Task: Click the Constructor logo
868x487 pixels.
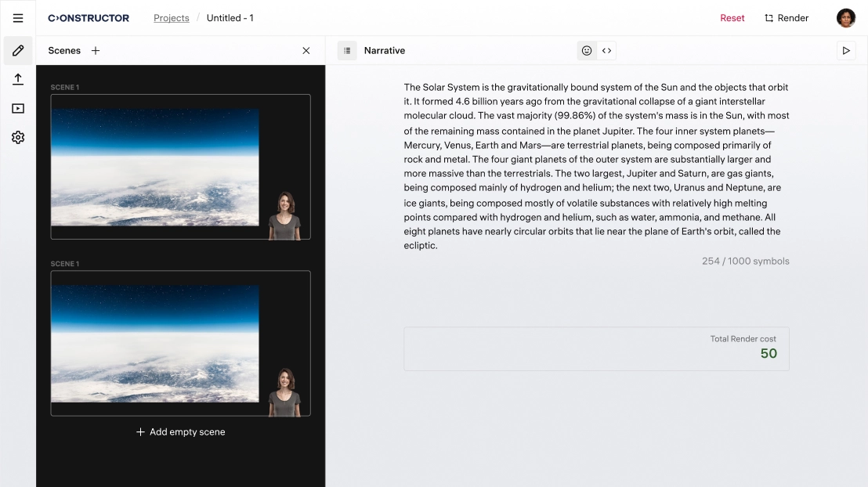Action: coord(89,18)
